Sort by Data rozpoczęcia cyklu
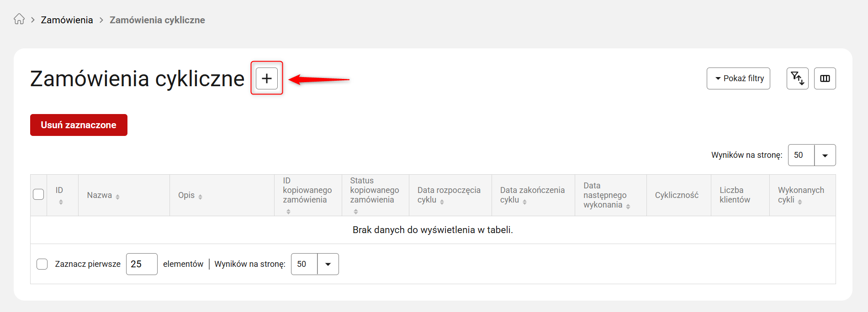The image size is (868, 312). [x=442, y=202]
